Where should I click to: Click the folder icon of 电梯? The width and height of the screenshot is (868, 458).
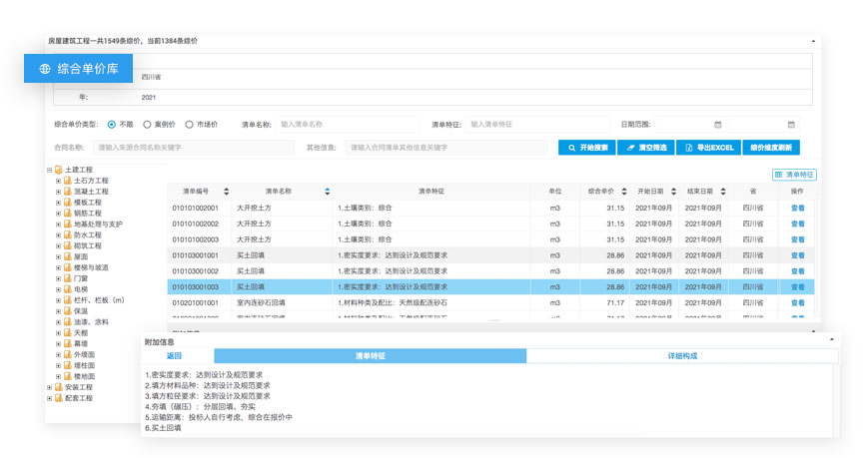pos(68,289)
